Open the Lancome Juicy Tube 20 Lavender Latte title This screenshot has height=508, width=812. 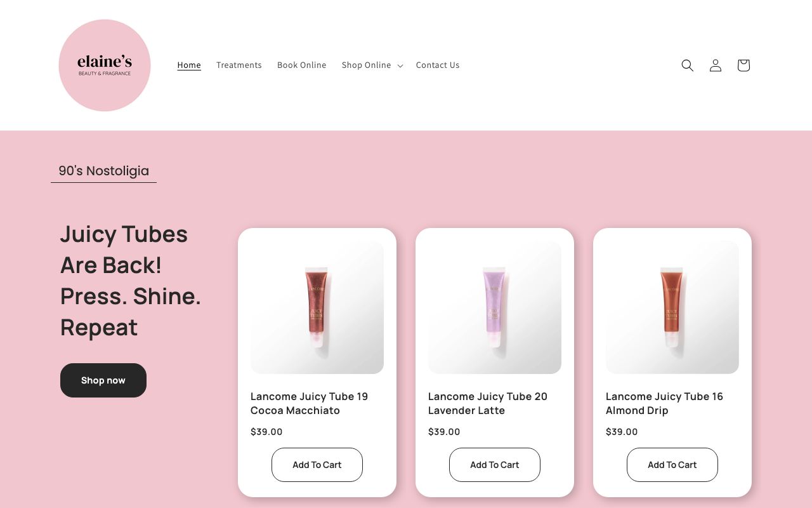[488, 403]
